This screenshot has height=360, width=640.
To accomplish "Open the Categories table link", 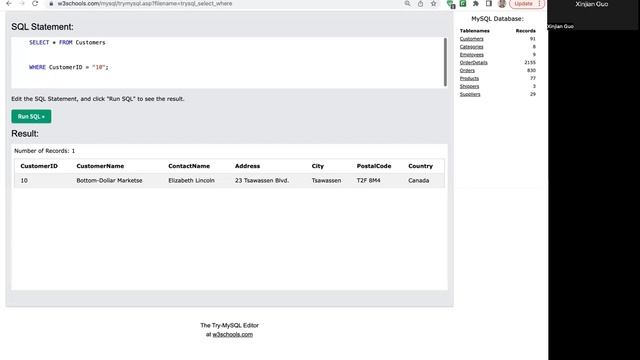I will [471, 47].
